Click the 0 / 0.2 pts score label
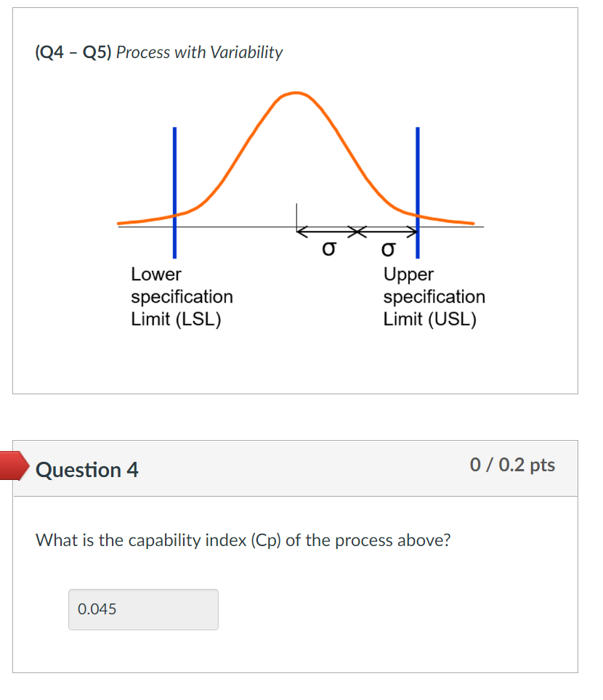This screenshot has height=700, width=603. 512,465
